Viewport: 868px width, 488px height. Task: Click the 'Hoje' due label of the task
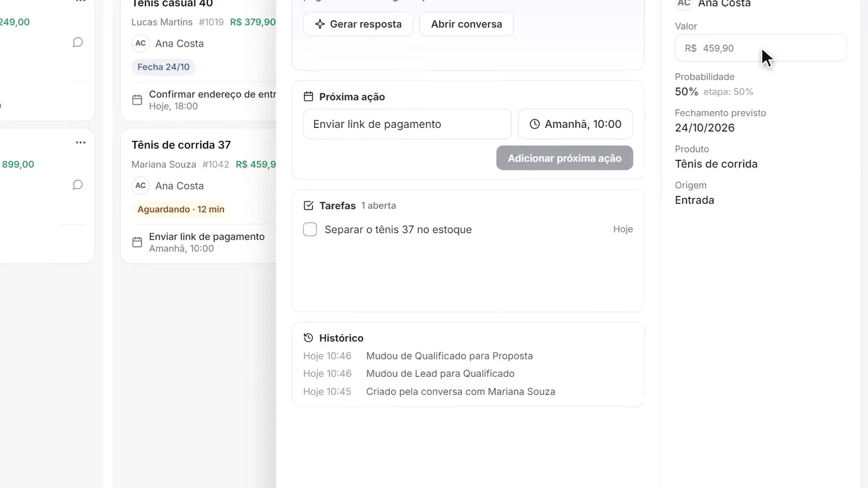(623, 229)
